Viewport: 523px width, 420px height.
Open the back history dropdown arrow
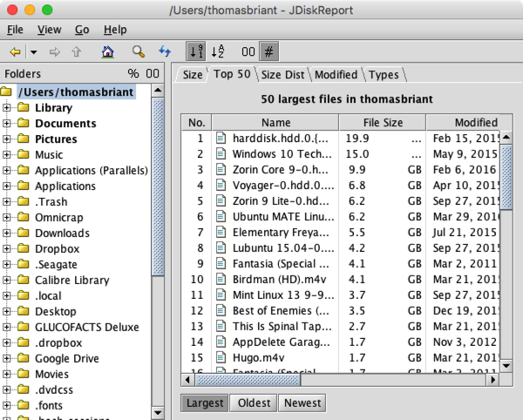tap(33, 52)
